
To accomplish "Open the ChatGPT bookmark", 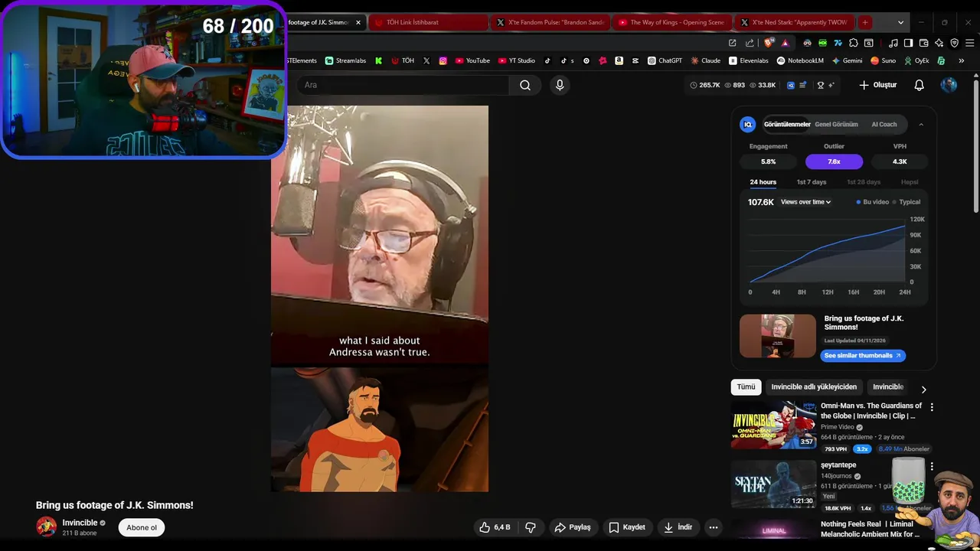I will tap(665, 60).
